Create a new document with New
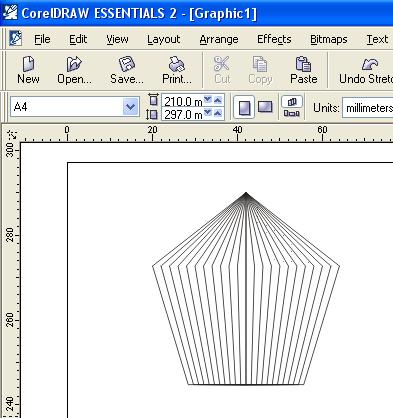393x418 pixels. pyautogui.click(x=28, y=70)
